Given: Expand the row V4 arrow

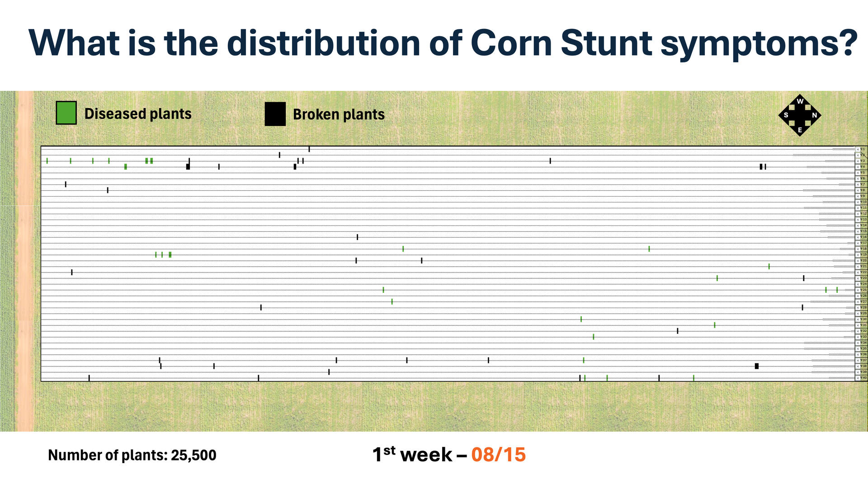Looking at the screenshot, I should (x=858, y=167).
